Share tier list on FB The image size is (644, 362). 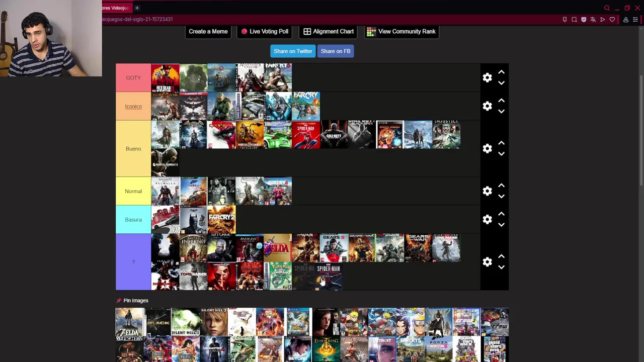(x=336, y=51)
